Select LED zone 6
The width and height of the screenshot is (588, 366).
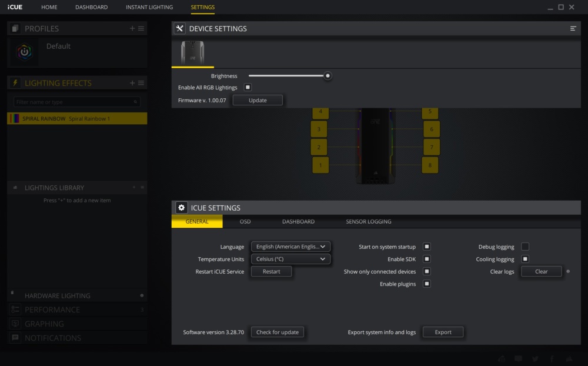tap(431, 129)
